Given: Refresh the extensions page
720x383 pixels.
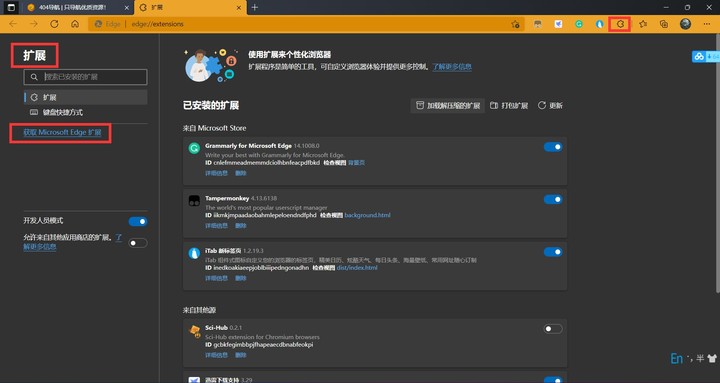Looking at the screenshot, I should click(x=54, y=24).
